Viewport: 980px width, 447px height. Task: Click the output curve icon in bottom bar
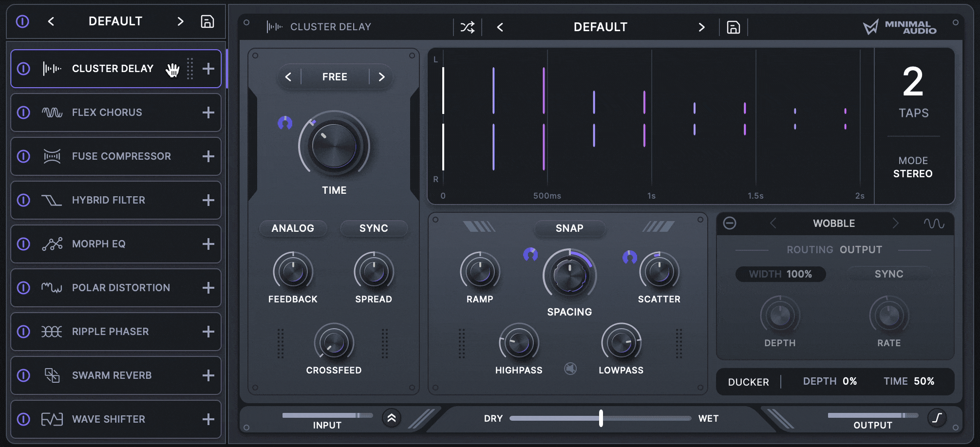point(937,418)
